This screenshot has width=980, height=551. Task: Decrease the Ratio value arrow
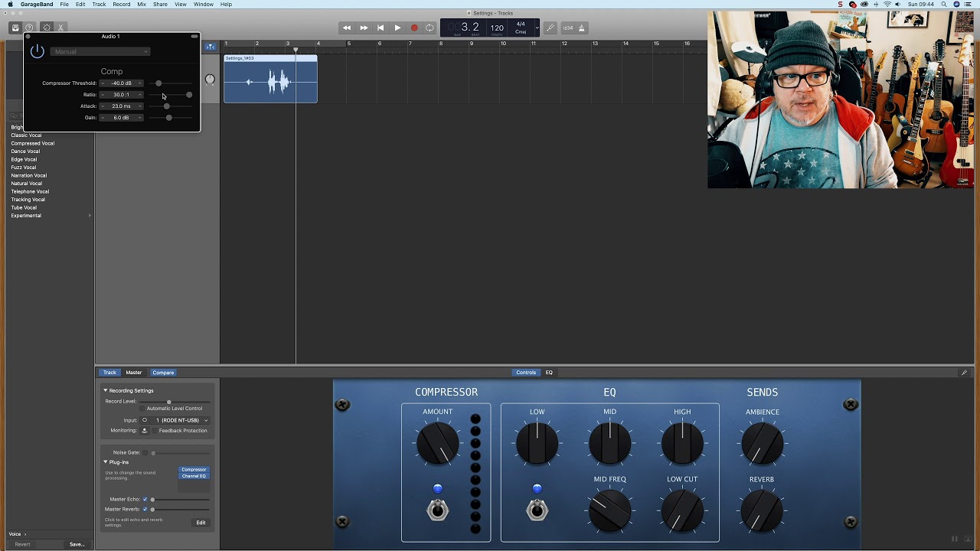click(x=103, y=95)
